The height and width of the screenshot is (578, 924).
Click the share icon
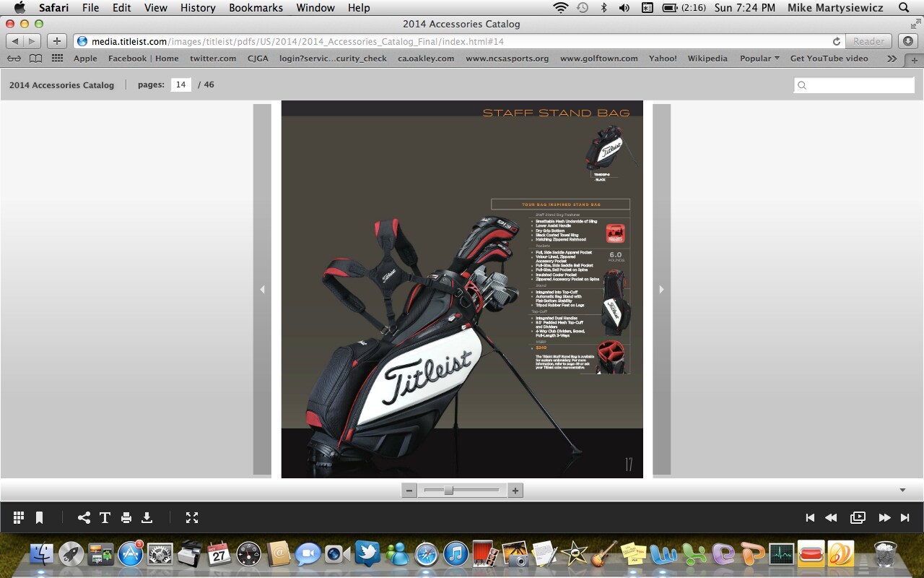click(x=84, y=517)
